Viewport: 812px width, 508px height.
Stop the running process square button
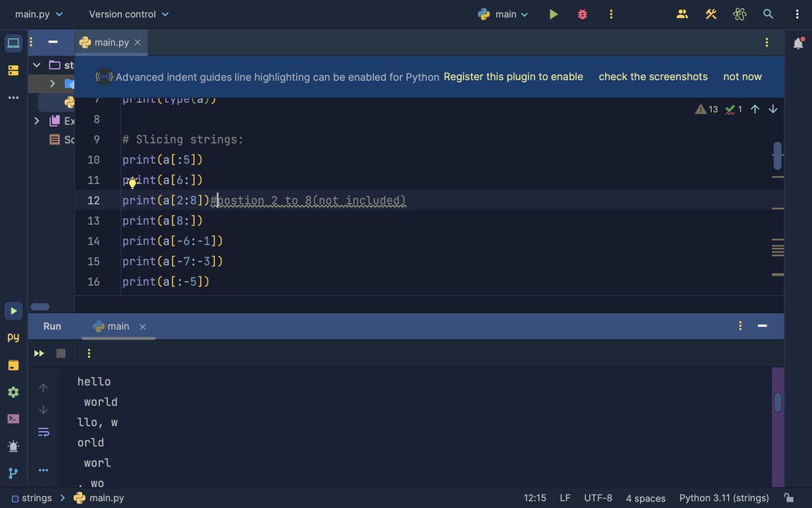coord(61,354)
